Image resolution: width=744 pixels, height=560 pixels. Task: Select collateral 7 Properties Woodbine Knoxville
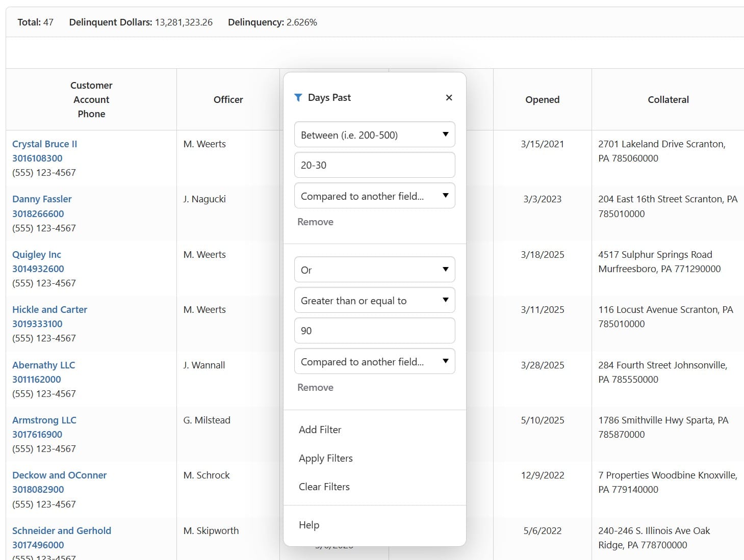668,482
